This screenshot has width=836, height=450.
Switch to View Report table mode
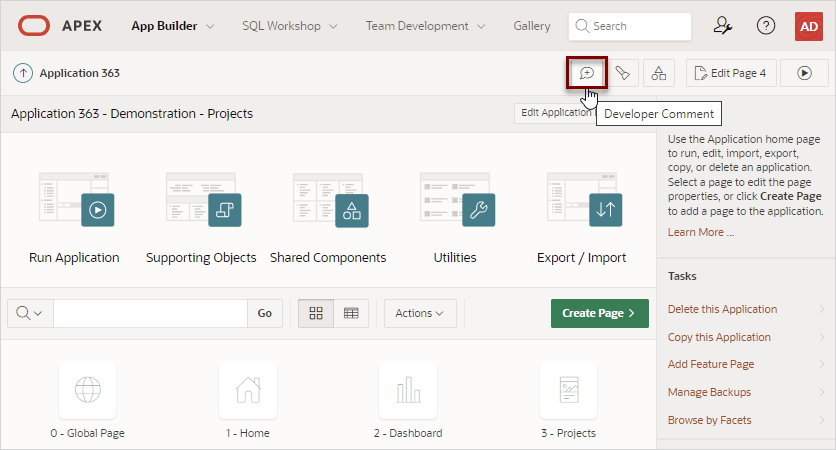coord(351,313)
